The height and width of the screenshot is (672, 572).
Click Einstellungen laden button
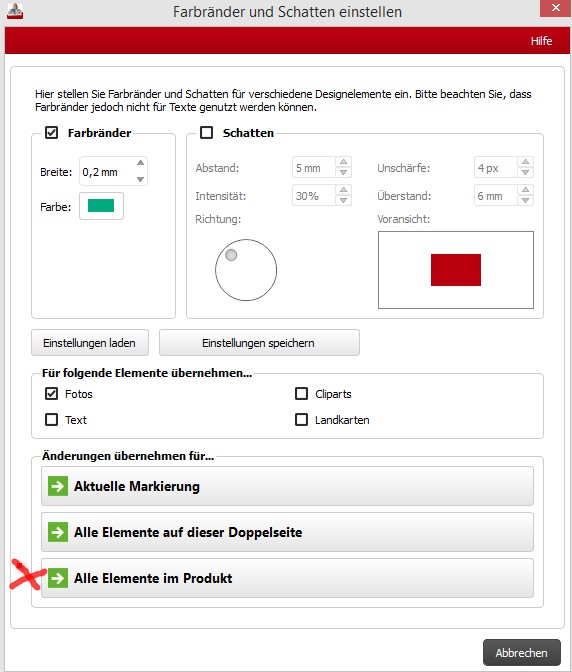(x=90, y=343)
